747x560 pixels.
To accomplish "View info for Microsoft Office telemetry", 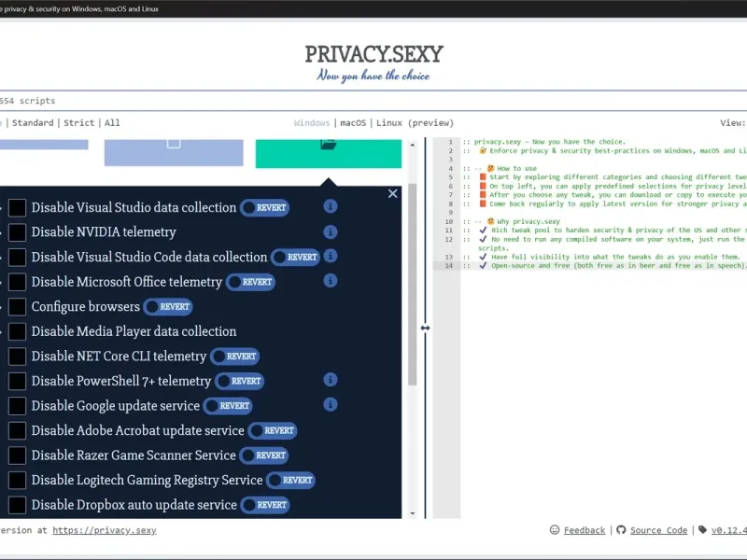I will pos(331,281).
